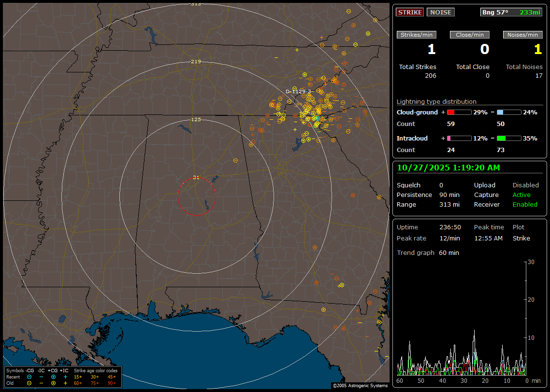
Task: Click the D-1129-3 storm label on map
Action: click(298, 91)
